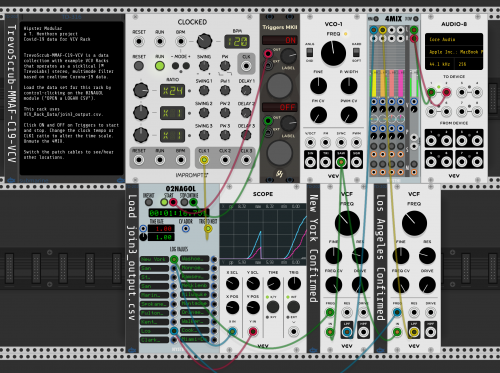The image size is (500, 373).
Task: Click the Scope X/Y mode button
Action: coord(273,307)
